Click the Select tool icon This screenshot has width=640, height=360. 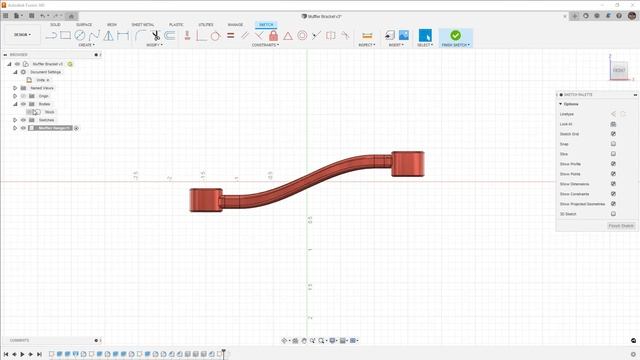click(425, 35)
